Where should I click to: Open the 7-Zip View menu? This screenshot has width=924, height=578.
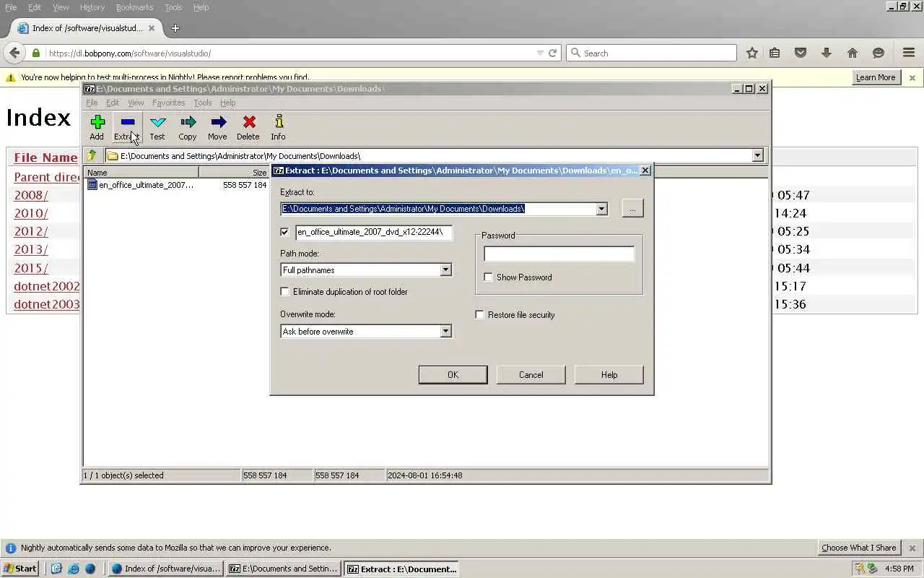(136, 103)
